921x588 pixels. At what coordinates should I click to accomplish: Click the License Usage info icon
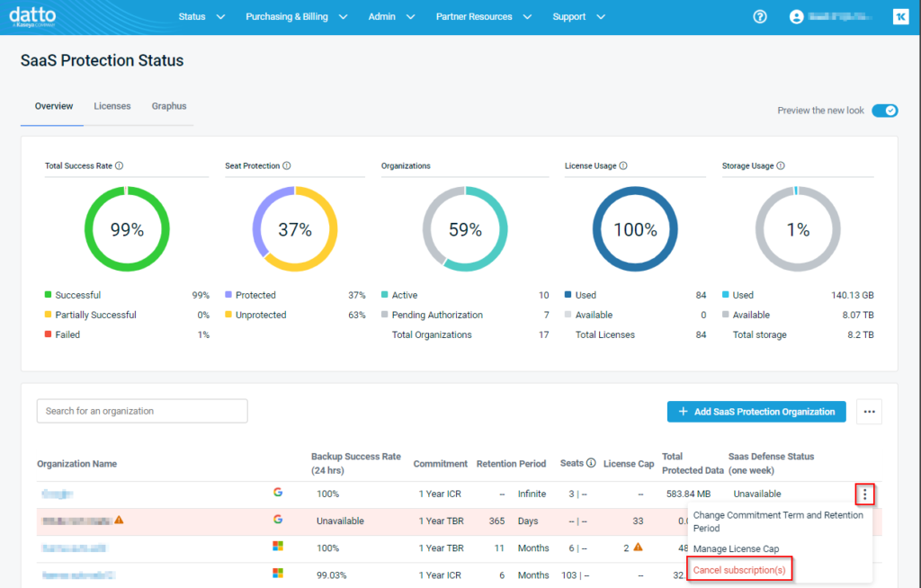pos(623,166)
